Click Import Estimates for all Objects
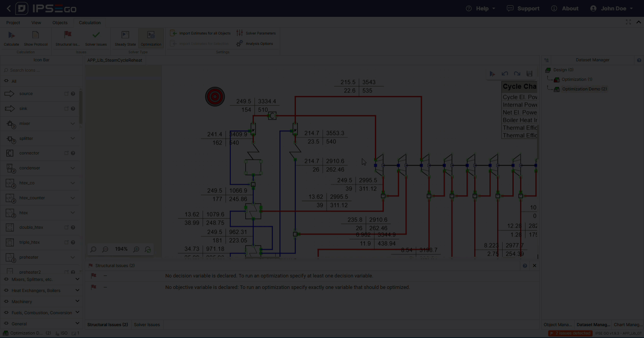Image resolution: width=644 pixels, height=338 pixels. (x=200, y=33)
